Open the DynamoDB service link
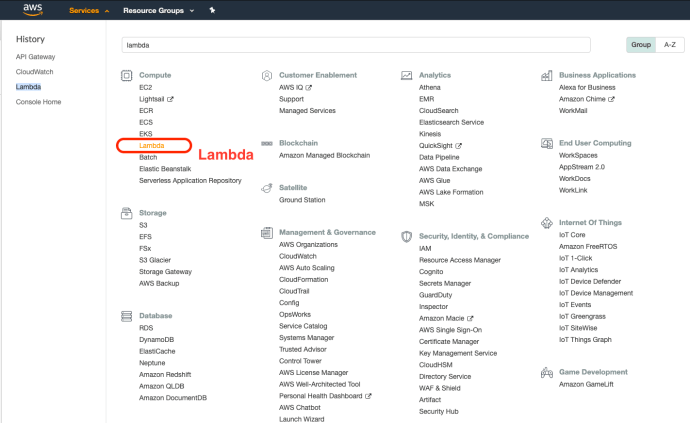This screenshot has width=690, height=423. pos(157,339)
